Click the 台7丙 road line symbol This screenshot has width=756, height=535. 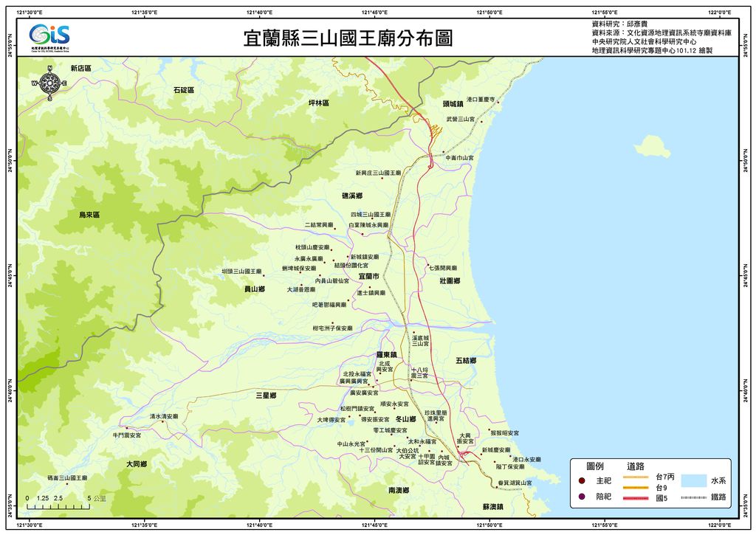(635, 477)
